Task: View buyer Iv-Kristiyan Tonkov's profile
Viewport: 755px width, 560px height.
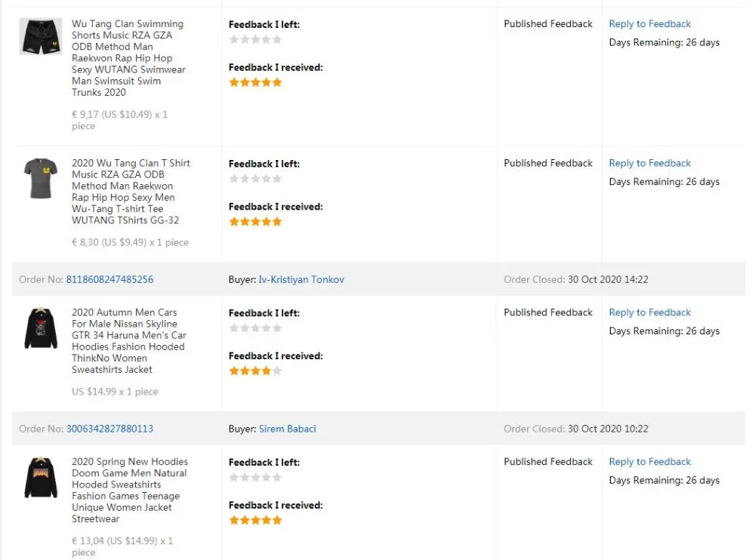Action: pos(301,279)
